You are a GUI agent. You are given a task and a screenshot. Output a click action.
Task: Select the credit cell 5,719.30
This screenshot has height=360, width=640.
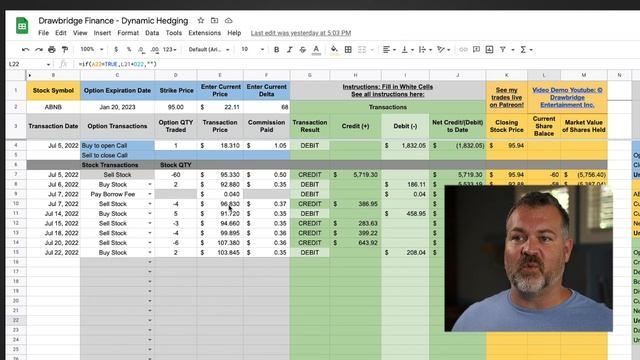click(x=356, y=175)
